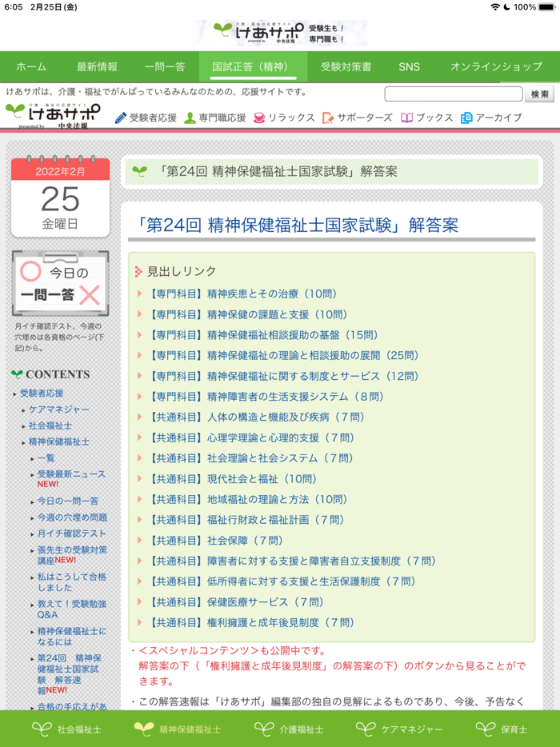The height and width of the screenshot is (747, 560).
Task: Click the site search input field
Action: 454,94
